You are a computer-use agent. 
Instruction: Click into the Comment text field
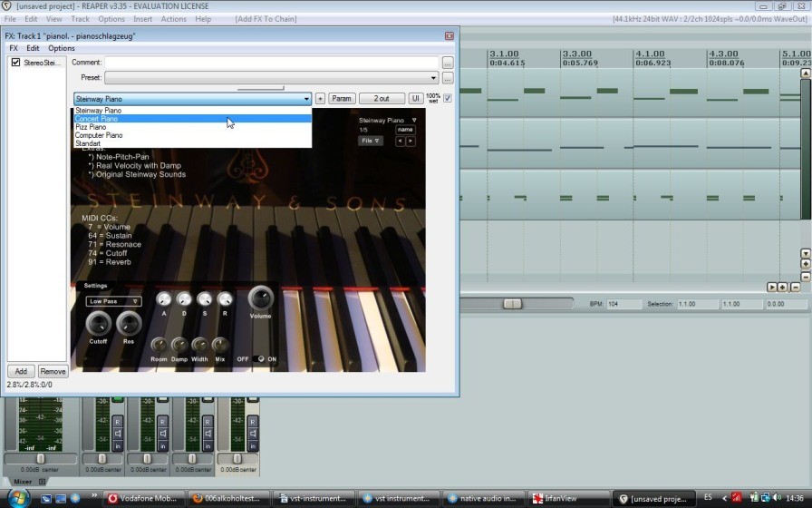coord(271,63)
